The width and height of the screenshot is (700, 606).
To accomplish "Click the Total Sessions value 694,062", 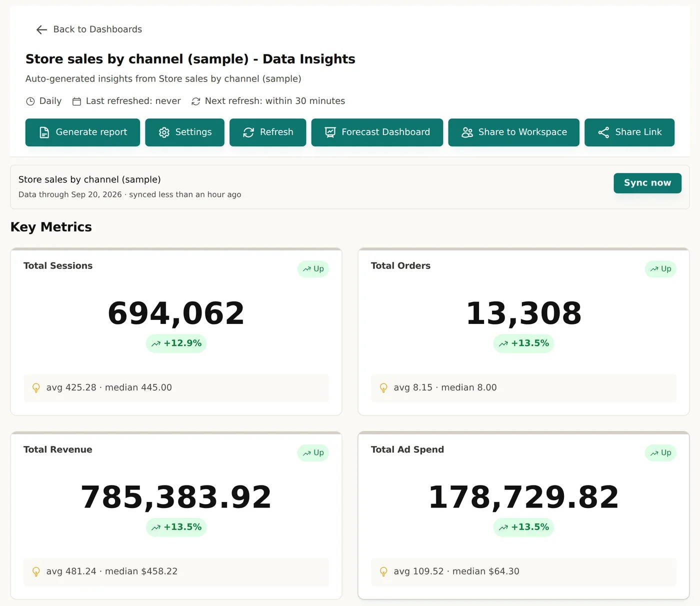I will tap(176, 313).
